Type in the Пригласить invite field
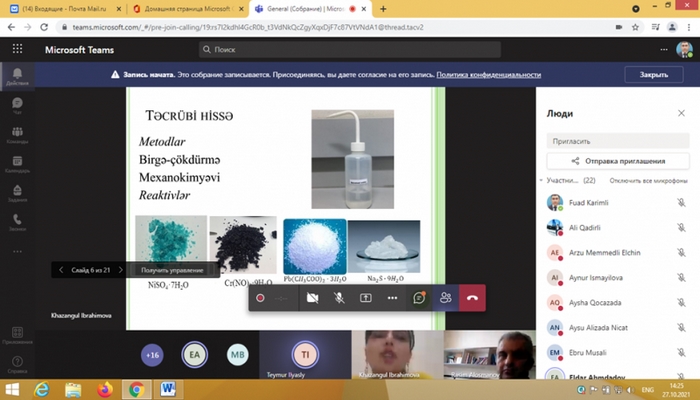This screenshot has height=400, width=700. coord(618,141)
